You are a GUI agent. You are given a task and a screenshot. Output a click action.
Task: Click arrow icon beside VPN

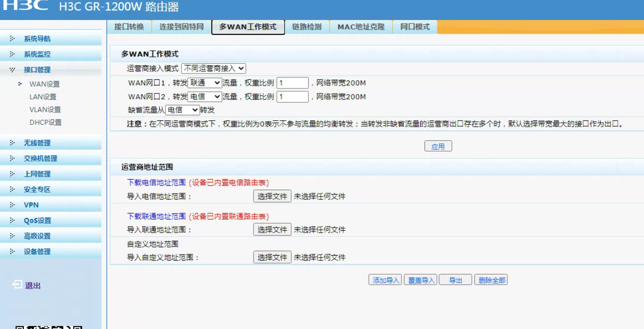coord(12,205)
